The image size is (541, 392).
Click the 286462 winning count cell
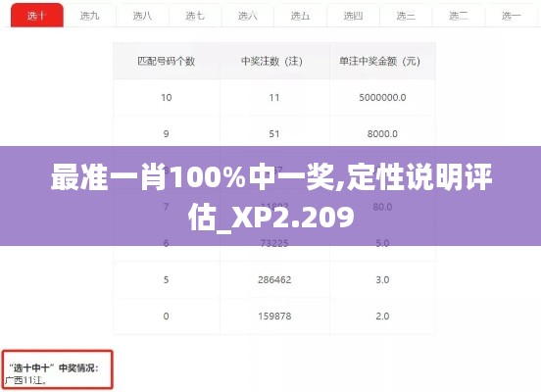(274, 279)
